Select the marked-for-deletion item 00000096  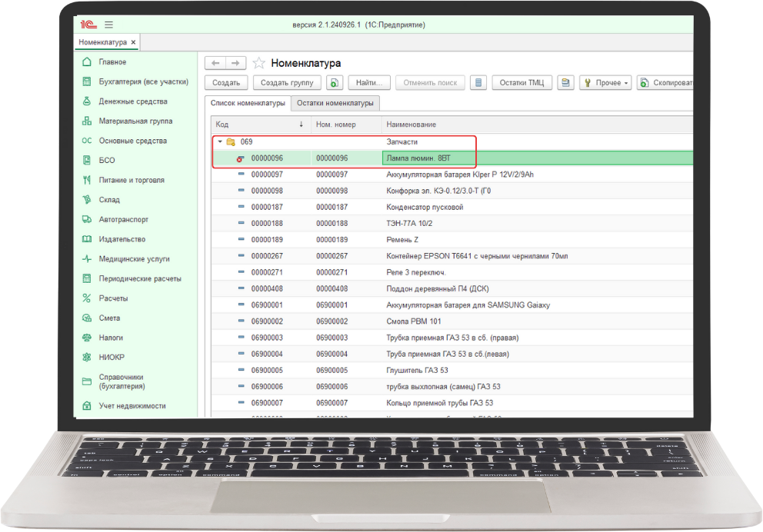(267, 158)
